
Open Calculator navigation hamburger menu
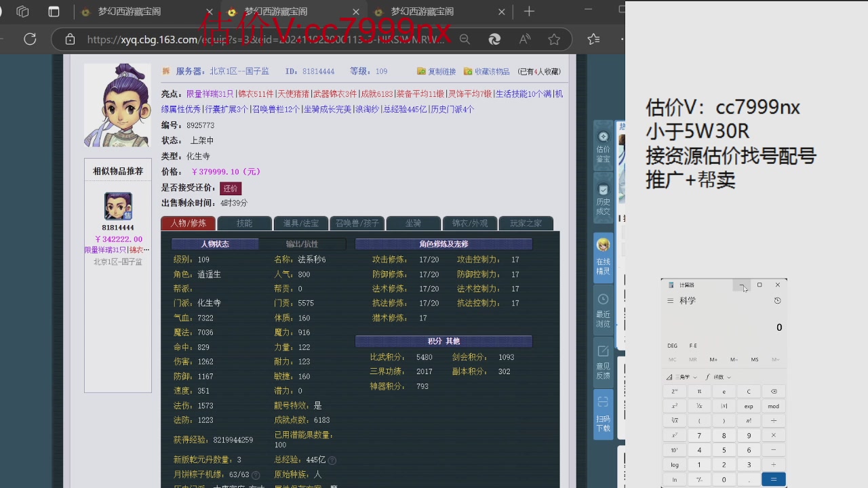[670, 300]
